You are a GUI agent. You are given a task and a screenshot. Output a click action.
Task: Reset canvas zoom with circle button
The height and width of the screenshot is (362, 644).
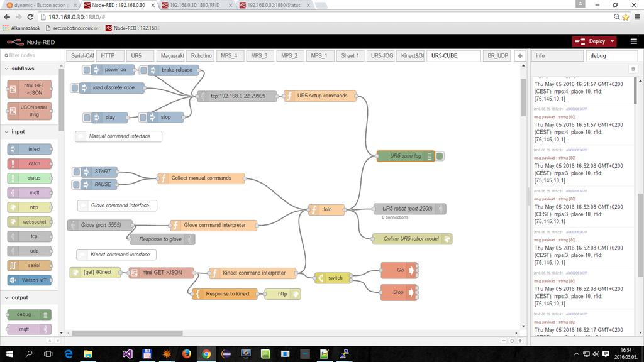[x=512, y=341]
